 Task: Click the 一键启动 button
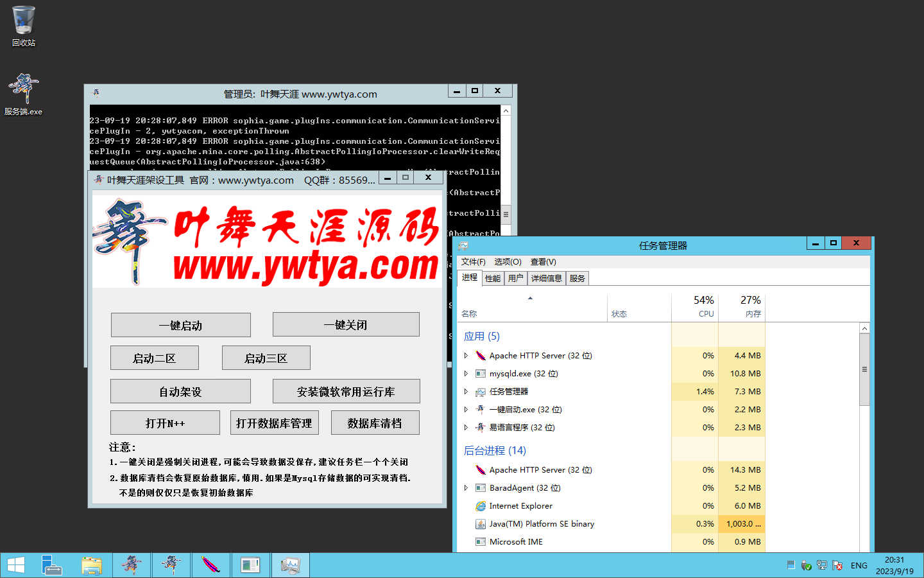180,325
